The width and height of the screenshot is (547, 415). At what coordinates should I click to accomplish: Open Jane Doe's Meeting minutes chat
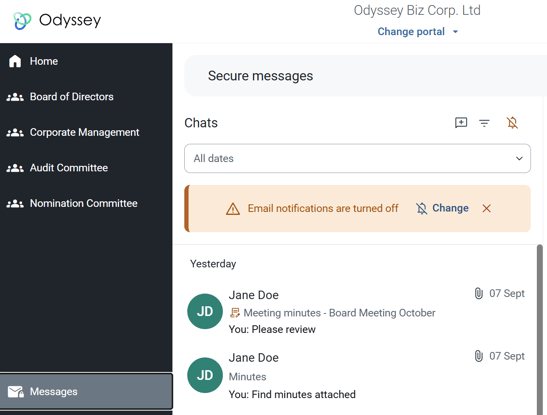pos(356,311)
